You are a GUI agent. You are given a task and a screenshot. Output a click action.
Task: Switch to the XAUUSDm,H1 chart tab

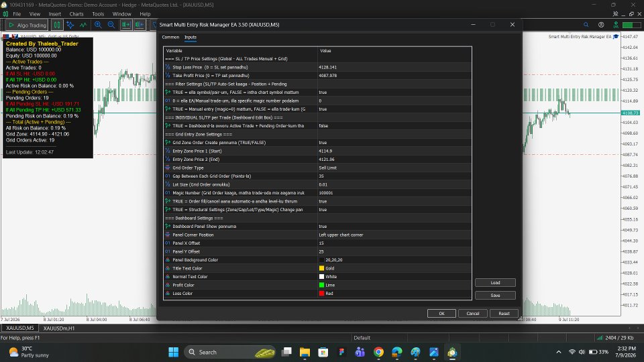click(59, 328)
